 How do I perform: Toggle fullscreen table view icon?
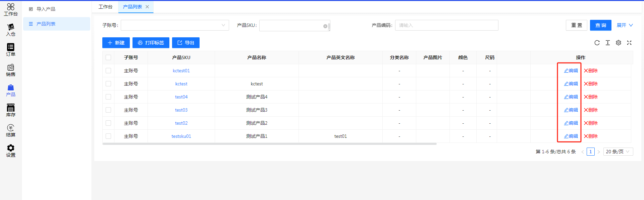(x=629, y=43)
